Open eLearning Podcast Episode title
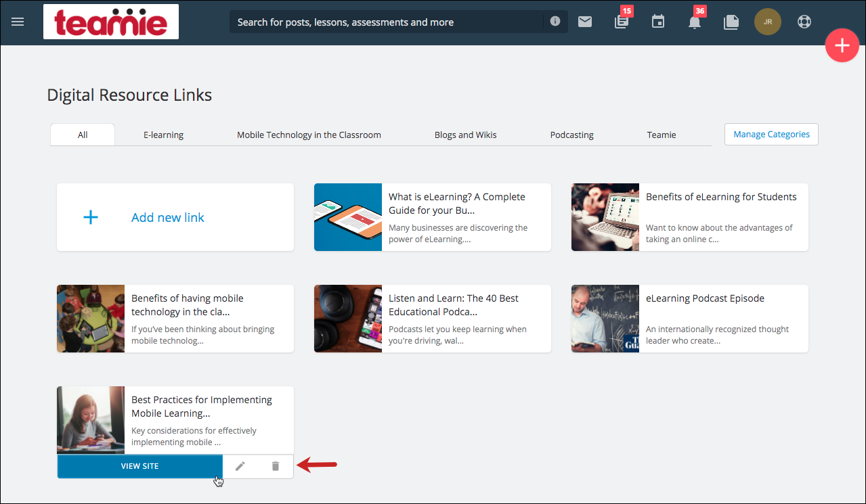Screen dimensions: 866x504 705,298
